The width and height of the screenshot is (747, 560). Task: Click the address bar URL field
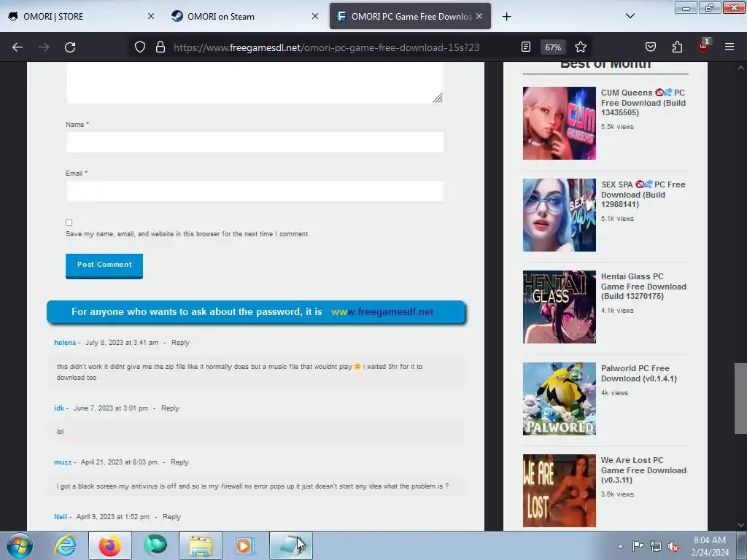[x=327, y=47]
